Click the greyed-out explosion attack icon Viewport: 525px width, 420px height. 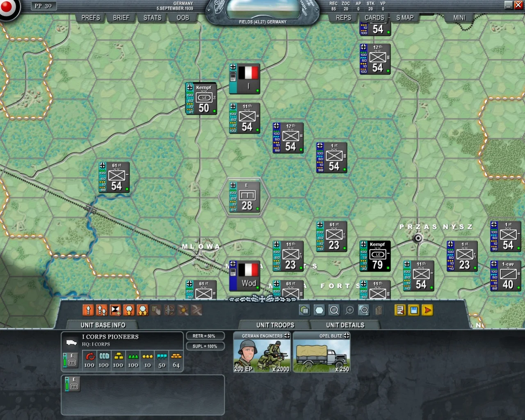point(183,310)
